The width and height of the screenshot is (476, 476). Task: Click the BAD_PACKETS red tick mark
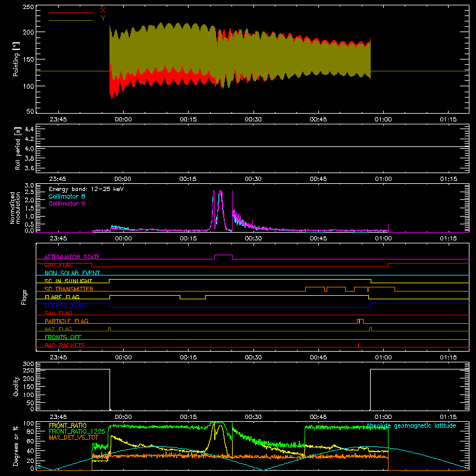coord(359,345)
